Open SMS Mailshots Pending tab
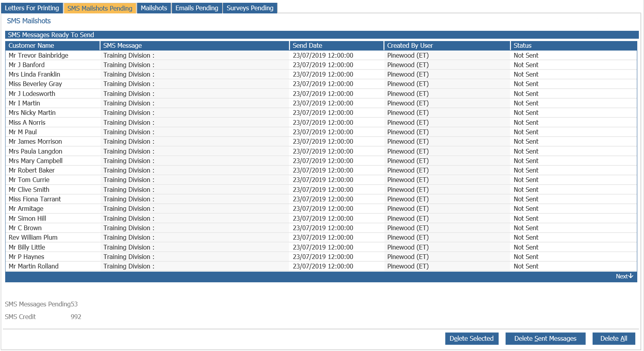Image resolution: width=644 pixels, height=351 pixels. click(100, 8)
